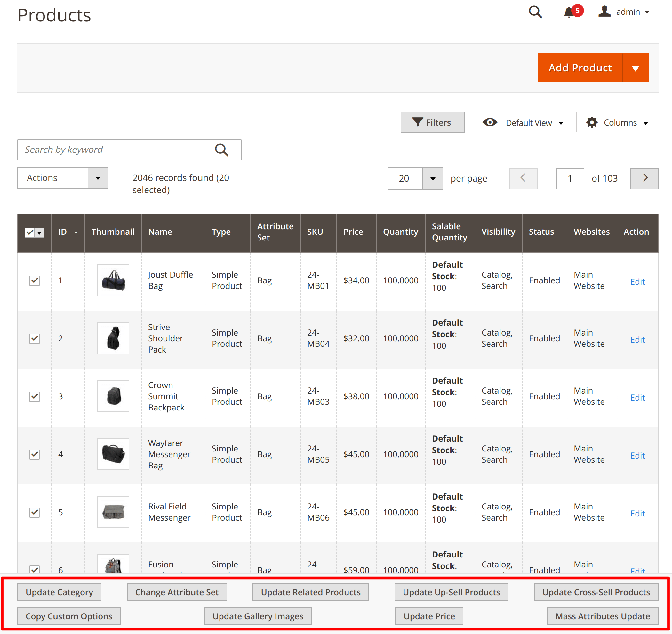Click the keyword search magnifier icon

tap(222, 150)
